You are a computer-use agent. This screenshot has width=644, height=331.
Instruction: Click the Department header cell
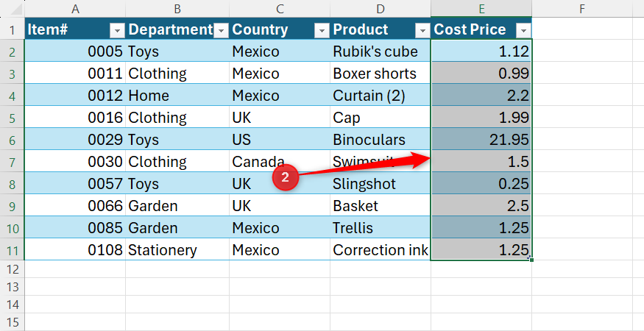[177, 29]
